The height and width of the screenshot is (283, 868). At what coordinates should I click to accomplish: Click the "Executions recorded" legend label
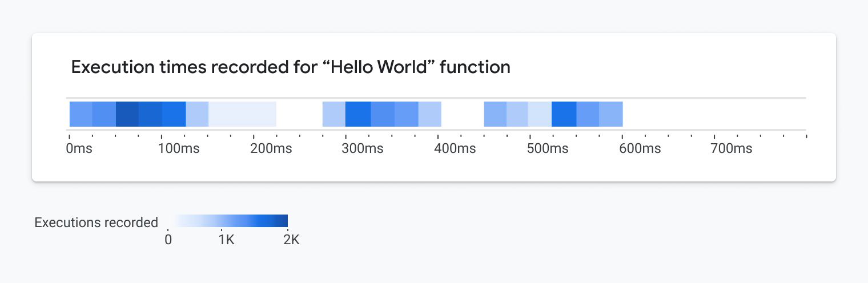click(x=96, y=223)
